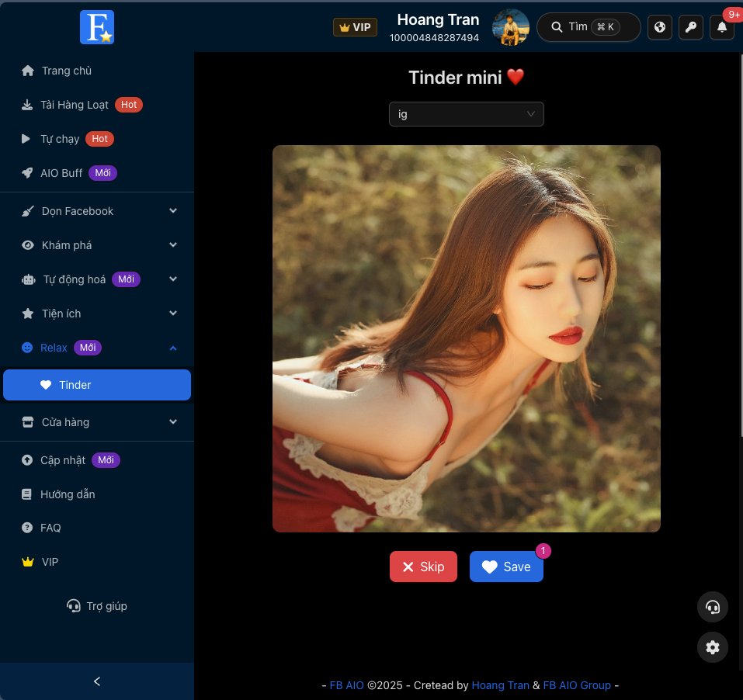Expand the Khám phá section

pyautogui.click(x=97, y=245)
